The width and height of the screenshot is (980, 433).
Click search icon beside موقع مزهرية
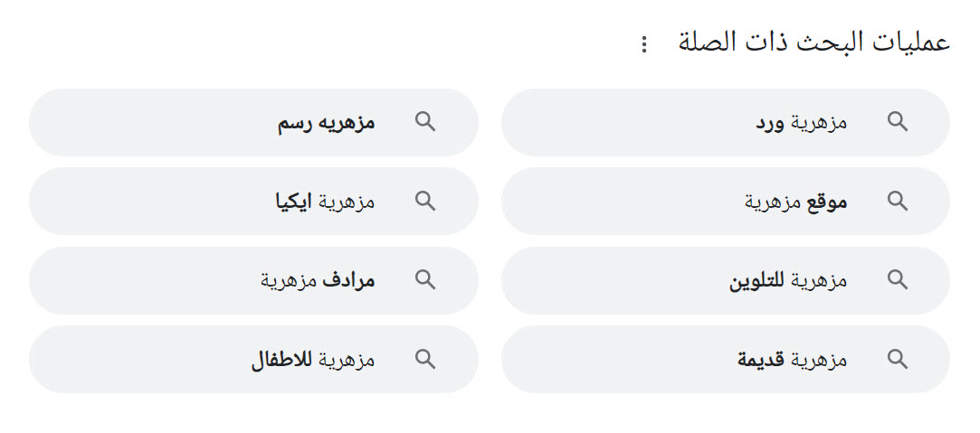(897, 202)
